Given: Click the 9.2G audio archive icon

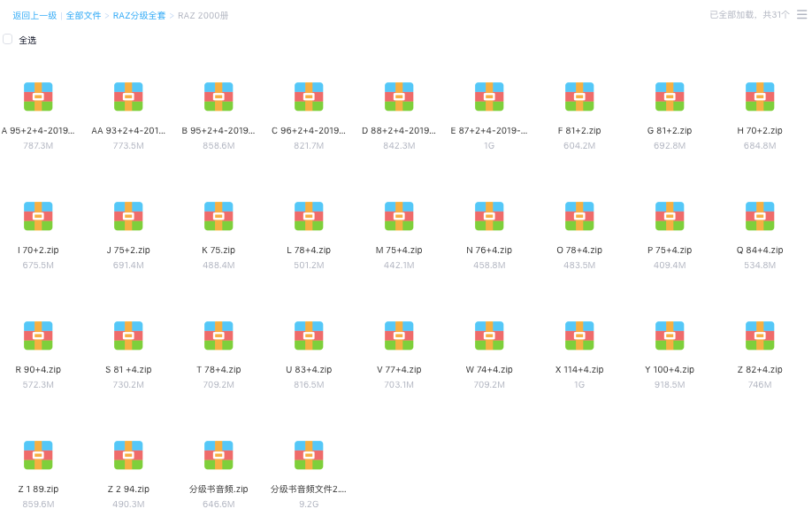Looking at the screenshot, I should [309, 455].
